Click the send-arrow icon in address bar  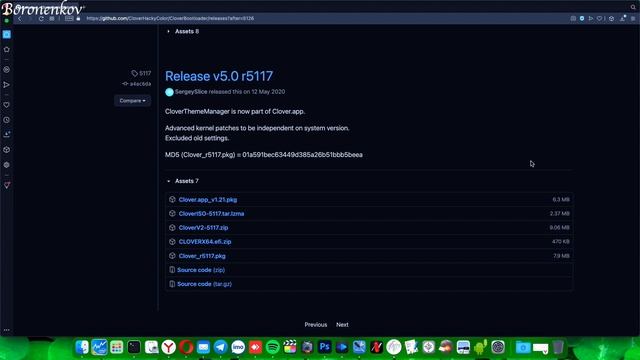tap(591, 18)
